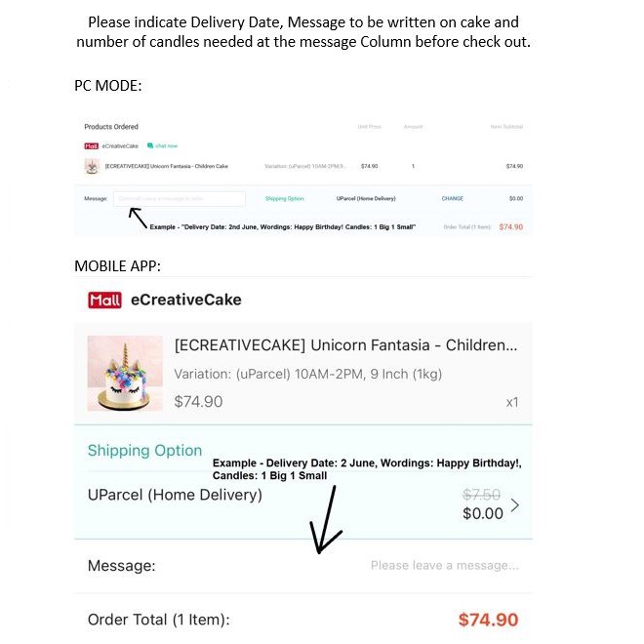The image size is (644, 644).
Task: Click the PC mode message input field
Action: (x=180, y=198)
